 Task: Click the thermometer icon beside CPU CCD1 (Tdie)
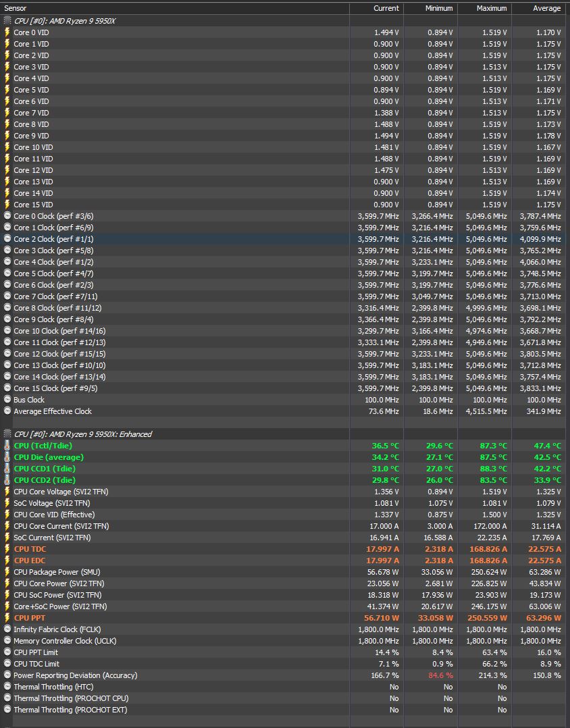point(7,469)
